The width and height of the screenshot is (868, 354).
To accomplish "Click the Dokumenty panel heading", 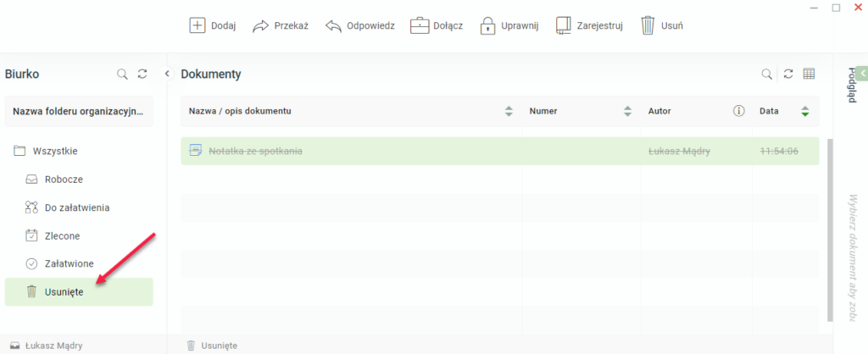I will click(x=211, y=75).
